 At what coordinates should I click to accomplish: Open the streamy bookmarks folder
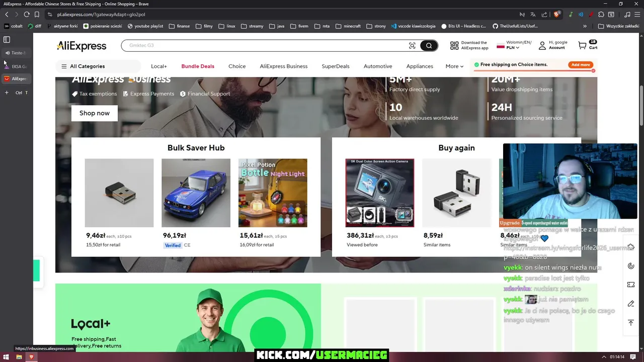(x=252, y=26)
